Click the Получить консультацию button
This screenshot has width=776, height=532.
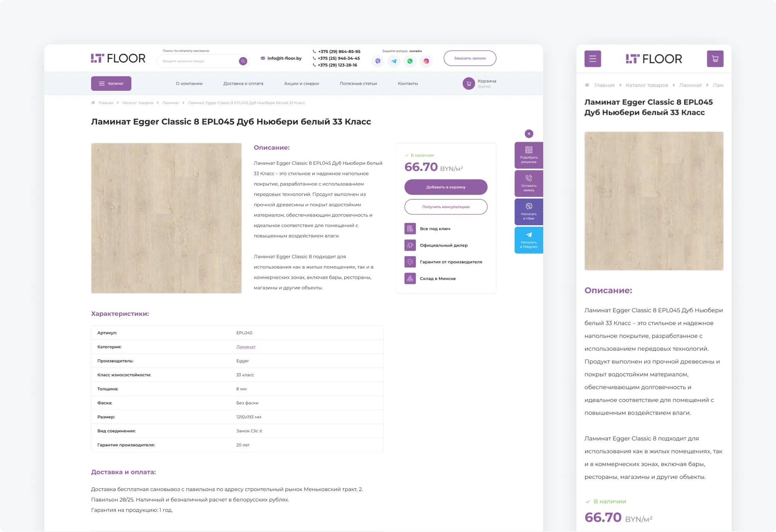tap(446, 207)
